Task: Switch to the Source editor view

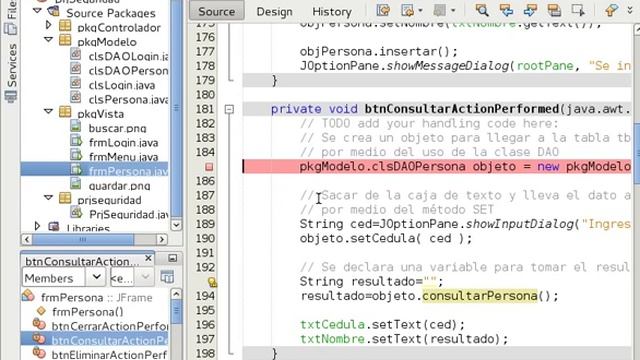Action: point(216,11)
